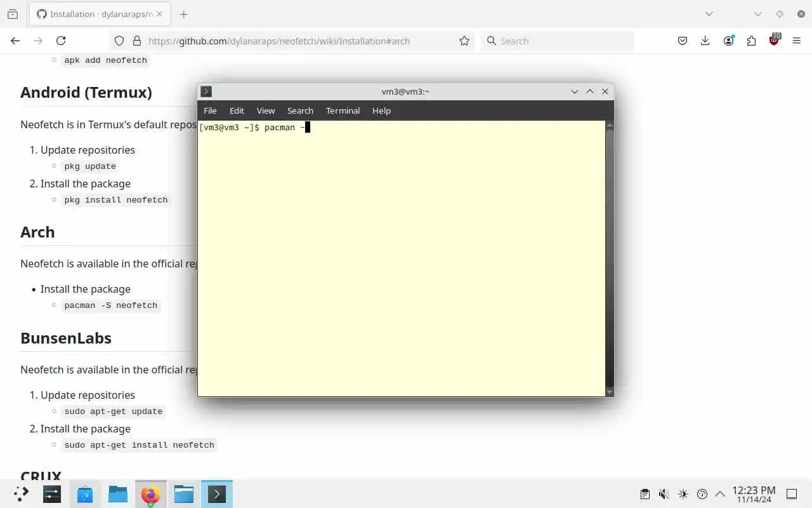The height and width of the screenshot is (508, 812).
Task: Click 'pkg install neofetch' code
Action: [116, 200]
